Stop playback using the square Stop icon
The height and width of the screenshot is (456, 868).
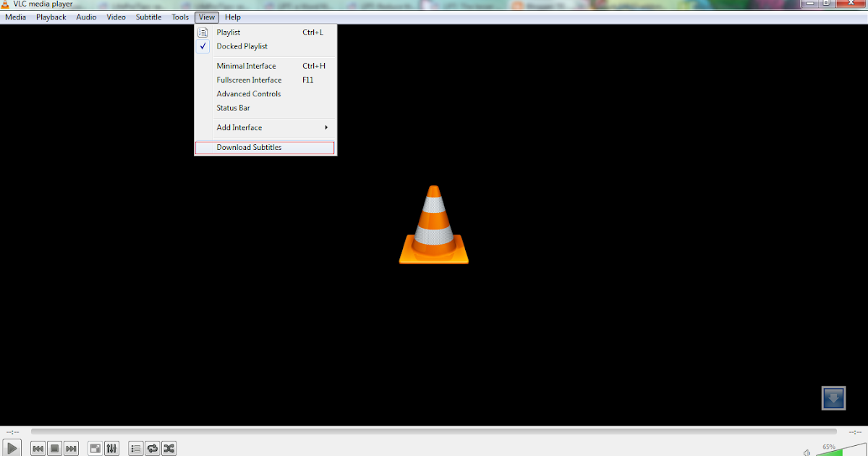point(54,449)
